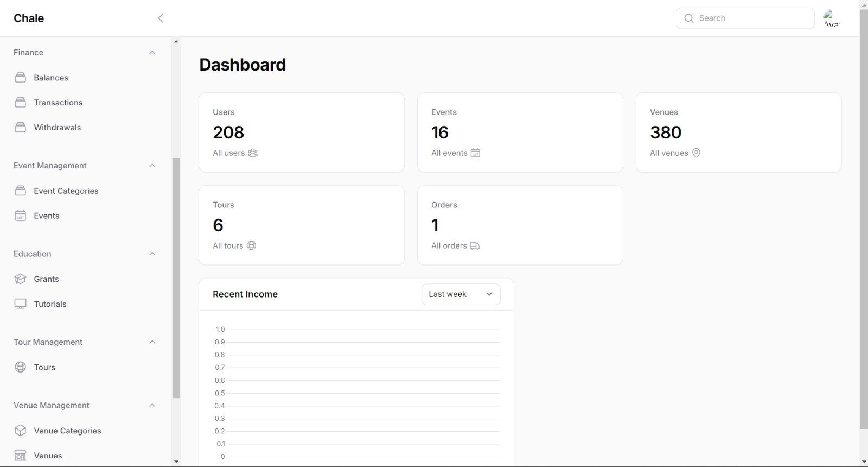Collapse the Event Management section

[152, 166]
